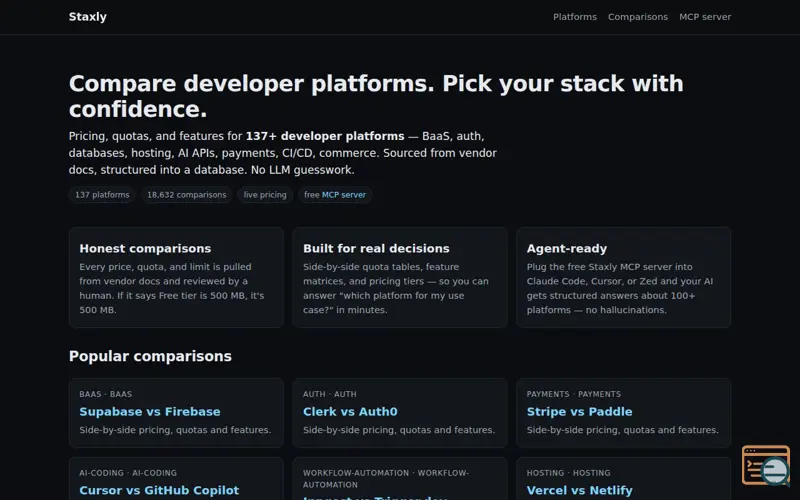The width and height of the screenshot is (800, 500).
Task: Select the Built for real decisions card
Action: (399, 278)
